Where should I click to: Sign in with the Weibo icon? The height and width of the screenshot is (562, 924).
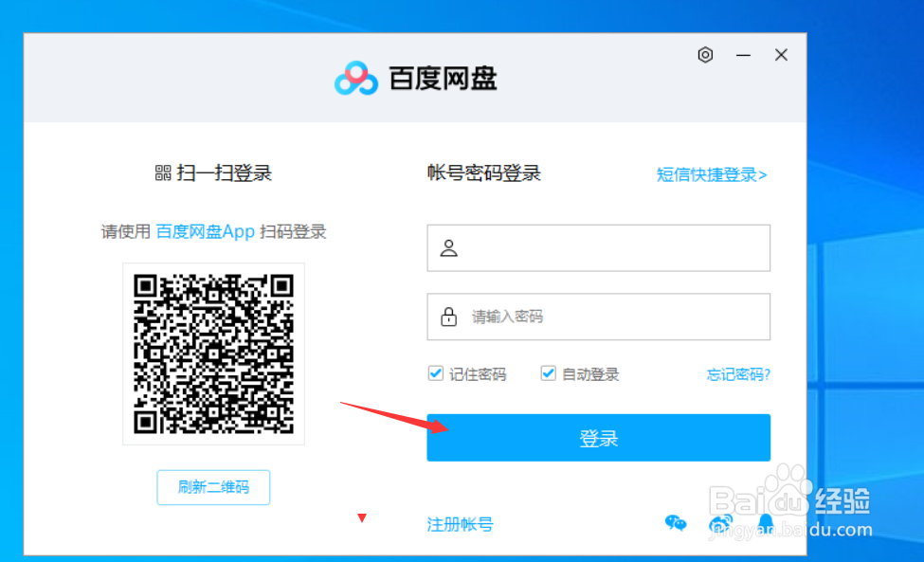pyautogui.click(x=720, y=523)
